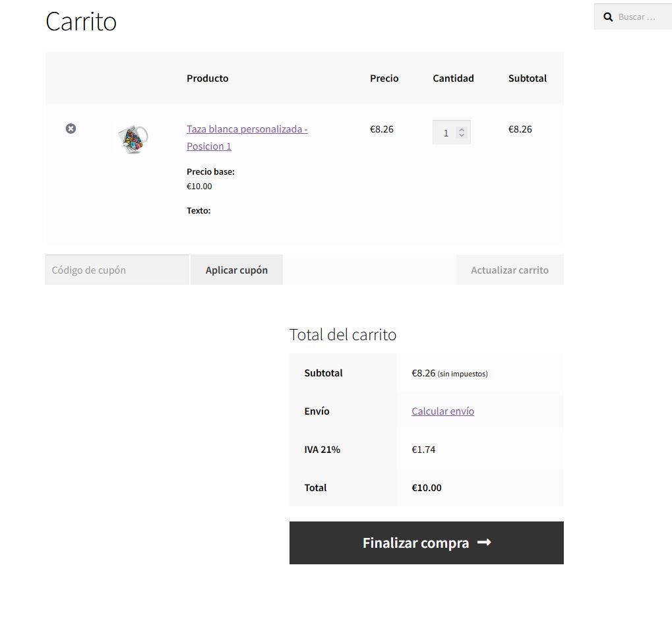Click the Cantidad column header
This screenshot has height=621, width=672.
pyautogui.click(x=453, y=78)
